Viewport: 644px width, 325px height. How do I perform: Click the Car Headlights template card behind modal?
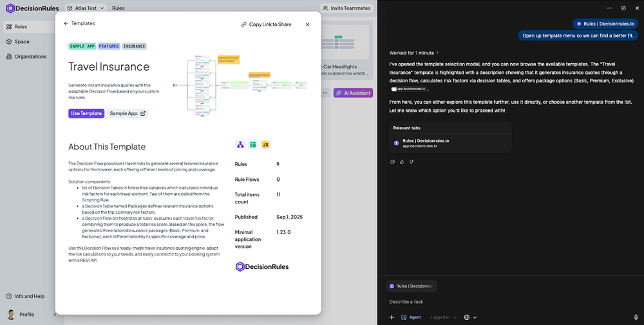point(347,50)
